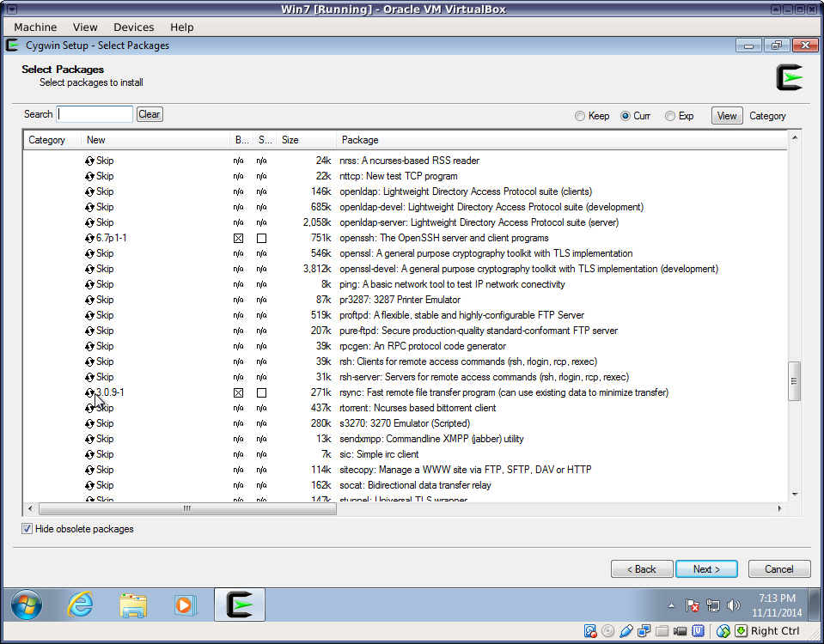824x644 pixels.
Task: Check the source checkbox for openssh
Action: click(262, 239)
